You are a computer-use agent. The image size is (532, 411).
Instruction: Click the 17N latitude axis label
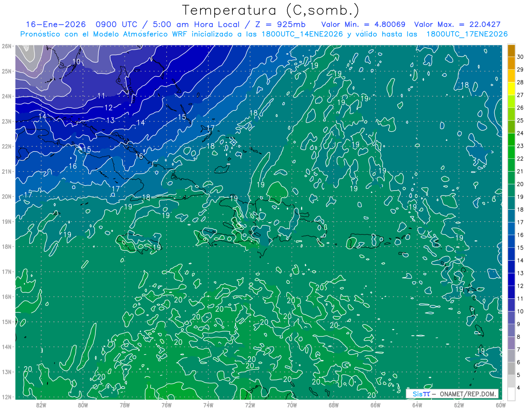pyautogui.click(x=6, y=271)
